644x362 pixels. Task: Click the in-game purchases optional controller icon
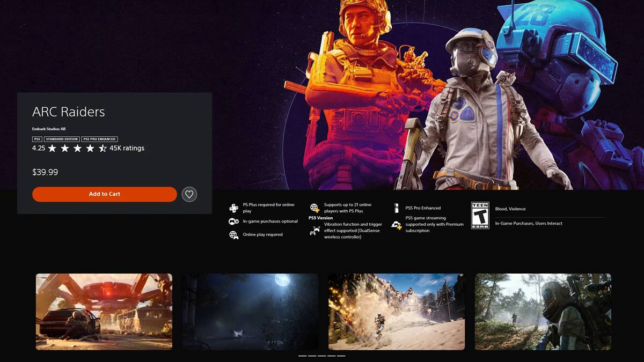coord(234,221)
